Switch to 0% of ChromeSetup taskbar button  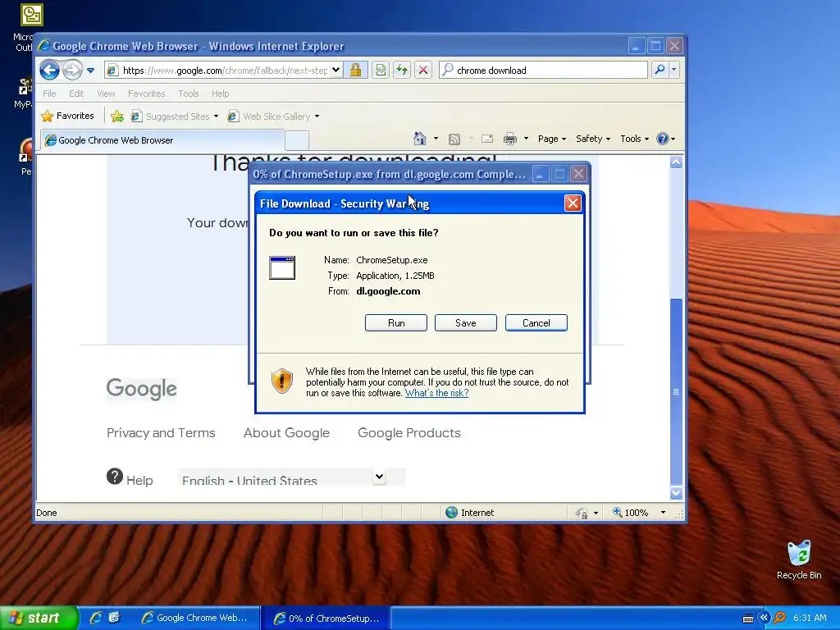tap(326, 619)
